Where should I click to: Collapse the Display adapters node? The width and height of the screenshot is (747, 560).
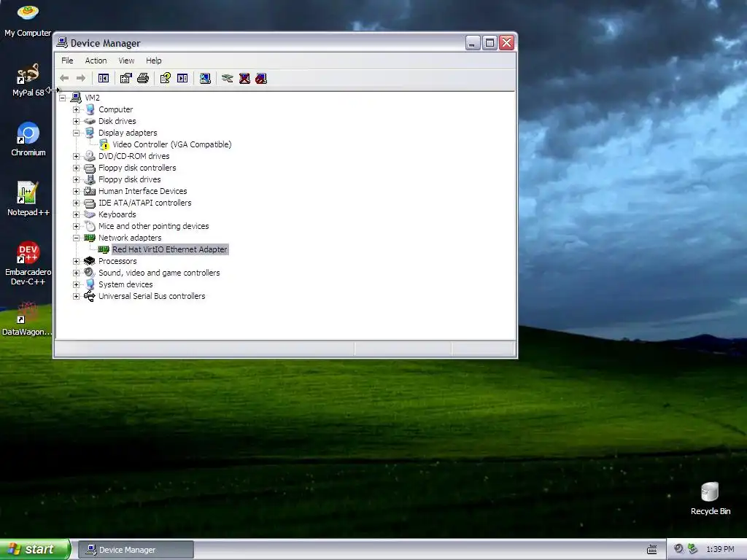click(x=76, y=133)
